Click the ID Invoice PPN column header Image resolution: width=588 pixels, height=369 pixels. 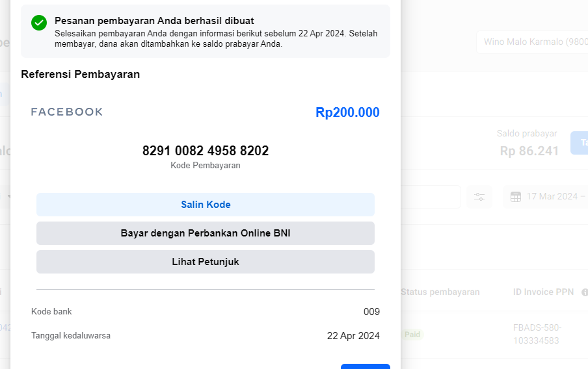[543, 292]
